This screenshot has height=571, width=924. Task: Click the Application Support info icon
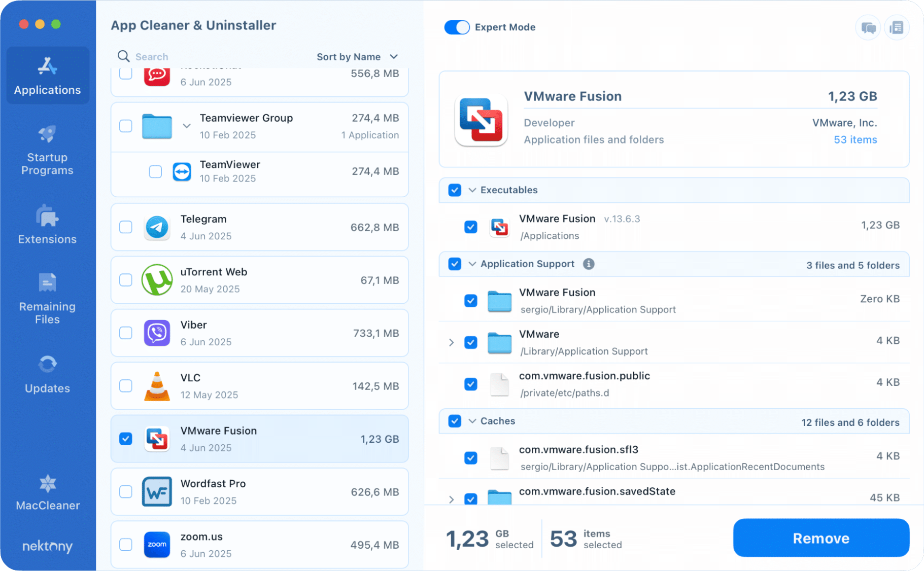(x=588, y=264)
